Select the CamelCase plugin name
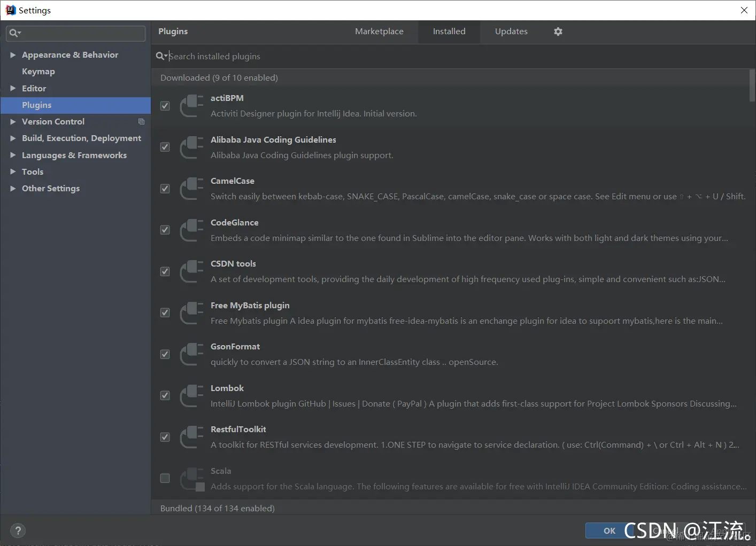 click(233, 181)
